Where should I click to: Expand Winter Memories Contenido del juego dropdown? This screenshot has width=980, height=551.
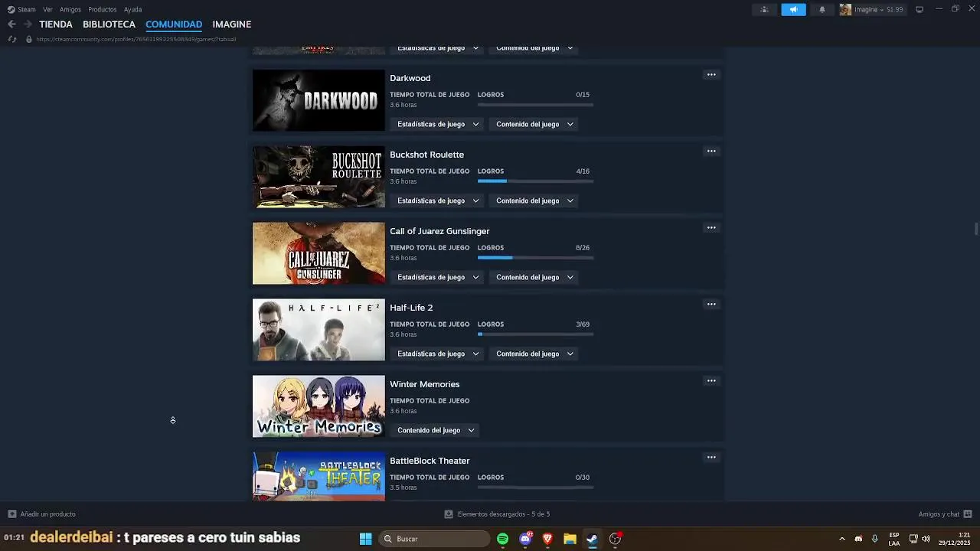pyautogui.click(x=436, y=430)
